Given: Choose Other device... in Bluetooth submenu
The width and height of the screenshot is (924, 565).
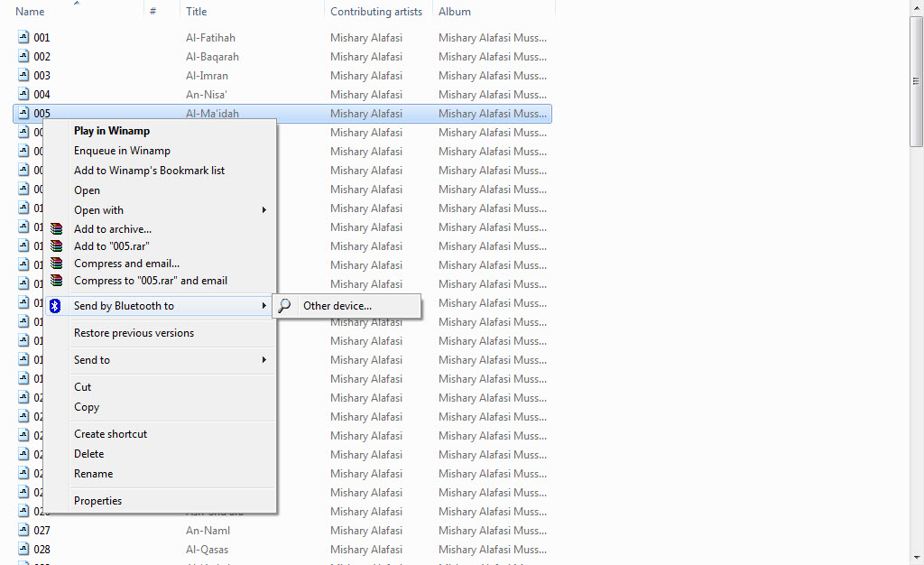Looking at the screenshot, I should pos(337,306).
